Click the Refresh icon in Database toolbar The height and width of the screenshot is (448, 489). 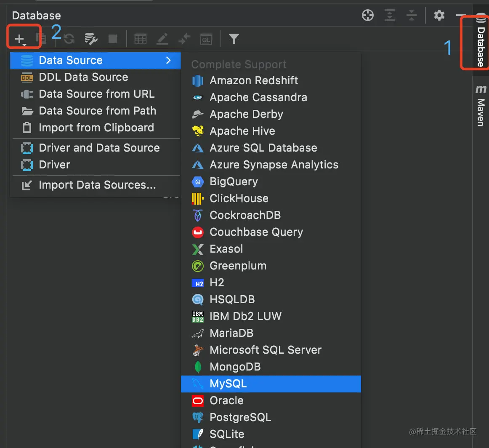(x=69, y=39)
